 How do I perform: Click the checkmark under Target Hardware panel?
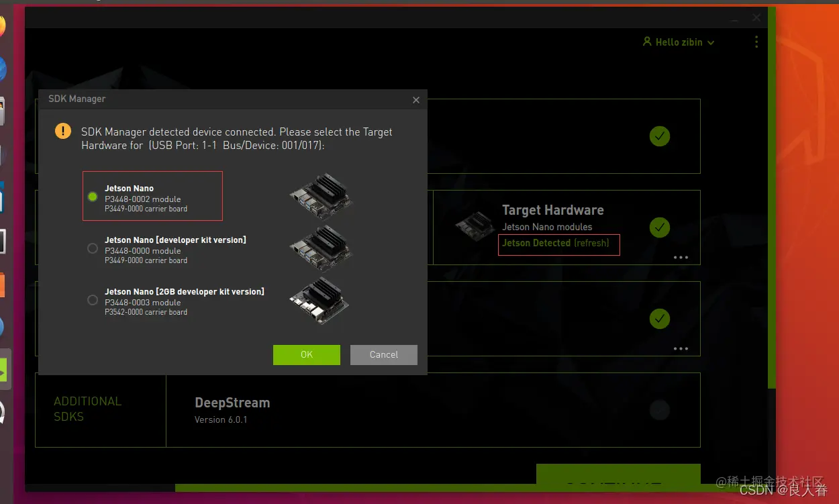(660, 319)
